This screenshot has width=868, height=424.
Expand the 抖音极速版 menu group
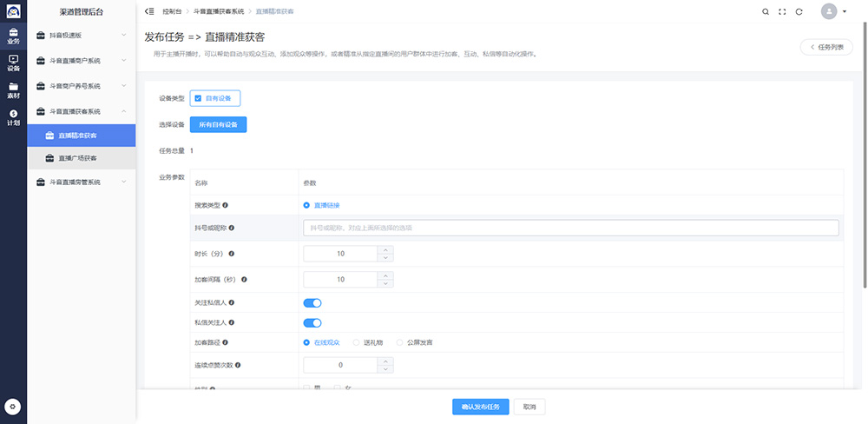point(81,36)
